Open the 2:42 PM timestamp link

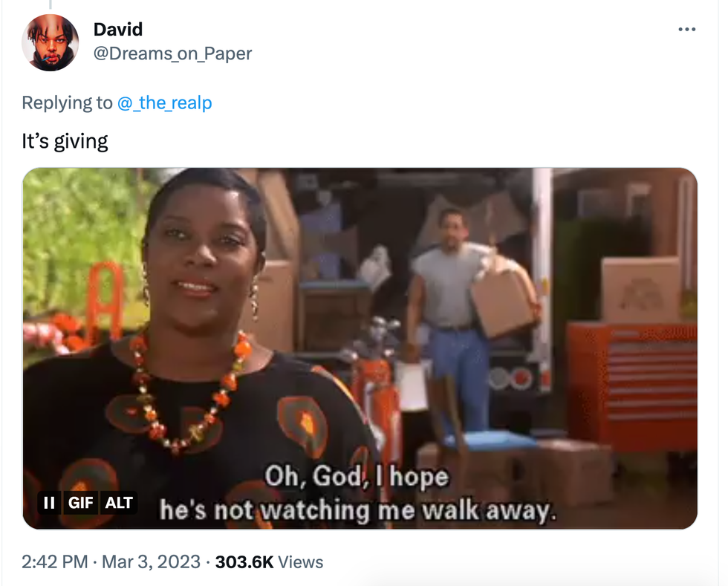click(x=55, y=561)
